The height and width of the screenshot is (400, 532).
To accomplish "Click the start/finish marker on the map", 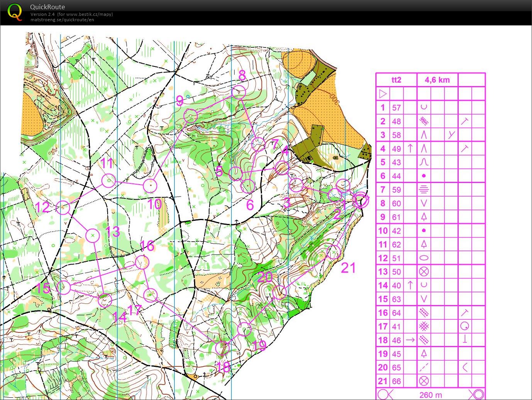I will pyautogui.click(x=361, y=200).
